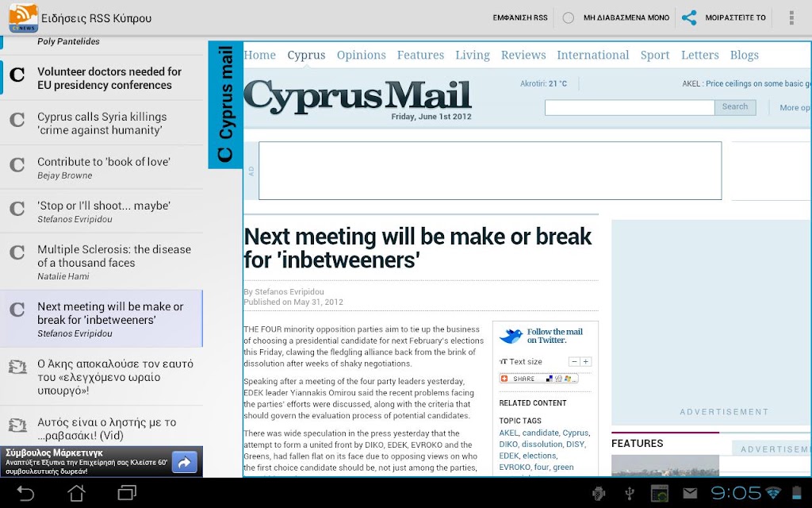Click the article headline 'Next meeting will be make or break'
The height and width of the screenshot is (508, 812).
[x=417, y=248]
